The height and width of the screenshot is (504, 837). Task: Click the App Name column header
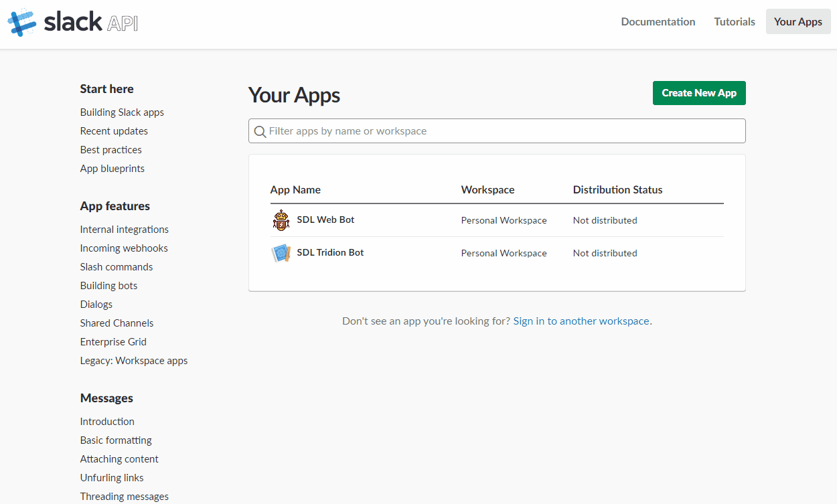[x=295, y=190]
